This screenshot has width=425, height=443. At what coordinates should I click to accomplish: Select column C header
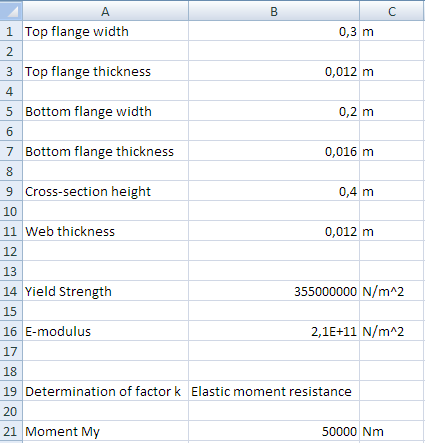[392, 11]
